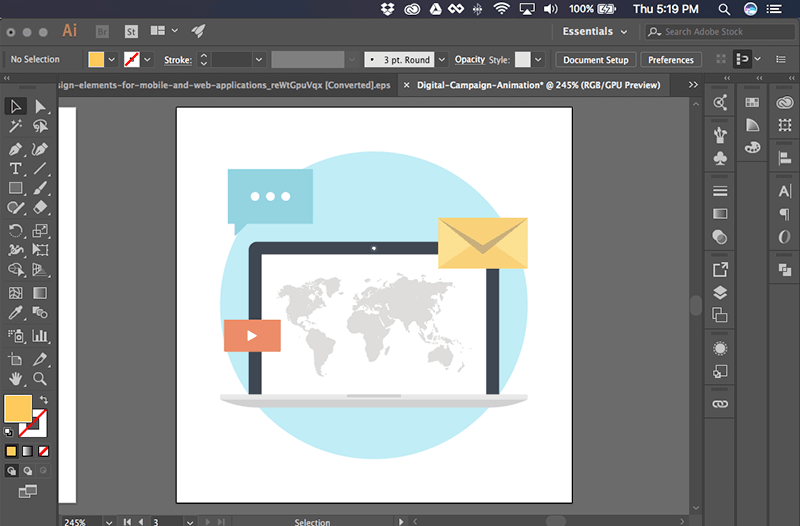
Task: Open the Essentials workspace dropdown
Action: tap(594, 32)
